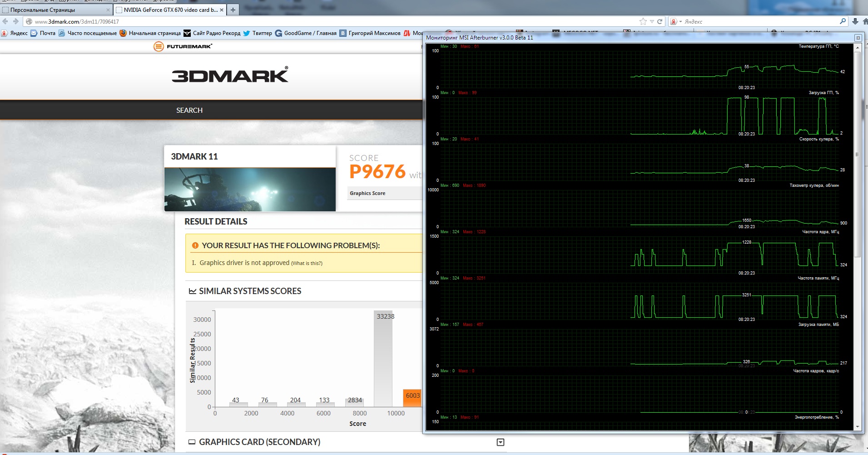Click the Futuremark logo
868x455 pixels.
click(183, 46)
